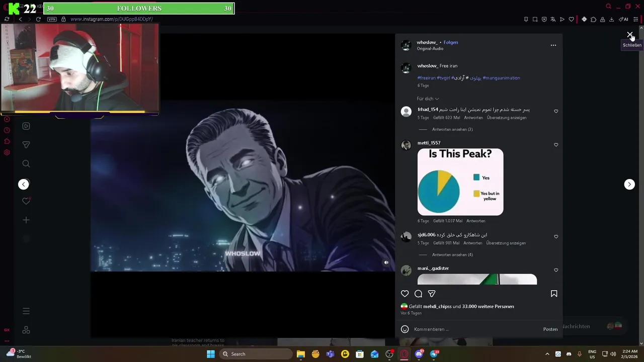Screen dimensions: 644x362
Task: Mute the video sound in player
Action: click(x=386, y=262)
